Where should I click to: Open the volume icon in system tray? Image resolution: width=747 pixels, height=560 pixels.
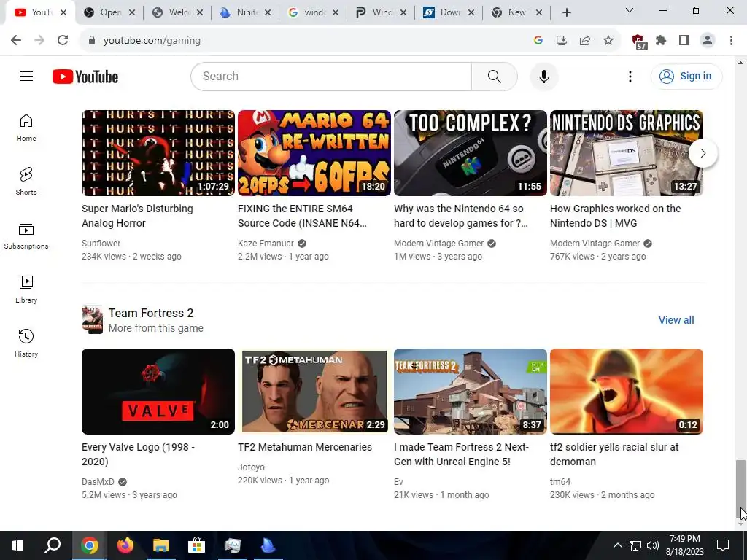653,545
